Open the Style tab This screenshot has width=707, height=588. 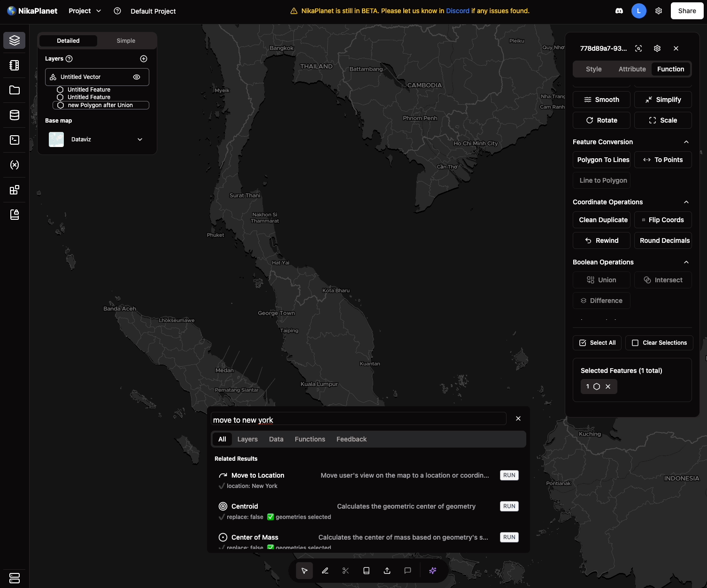tap(594, 69)
